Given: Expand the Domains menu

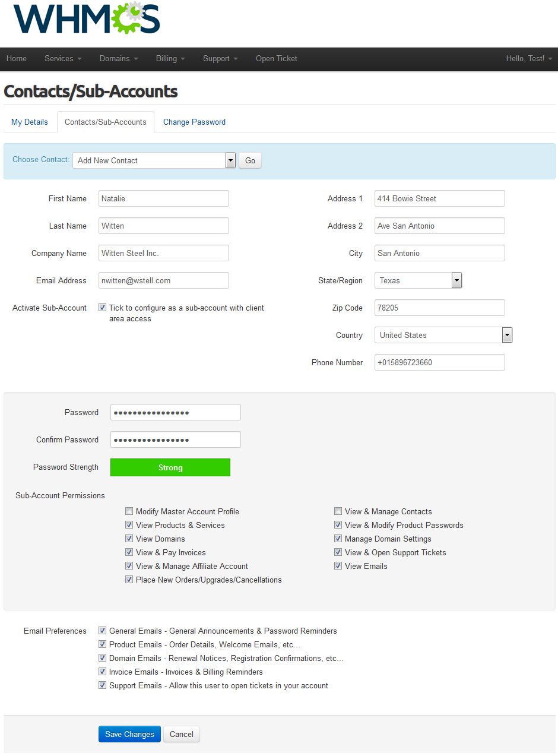Looking at the screenshot, I should (x=119, y=59).
